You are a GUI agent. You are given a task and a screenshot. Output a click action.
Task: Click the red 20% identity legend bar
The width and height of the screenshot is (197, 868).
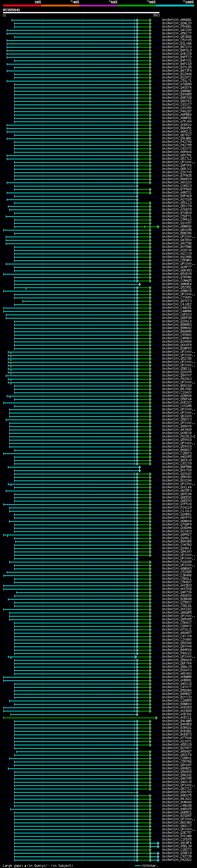22,6
